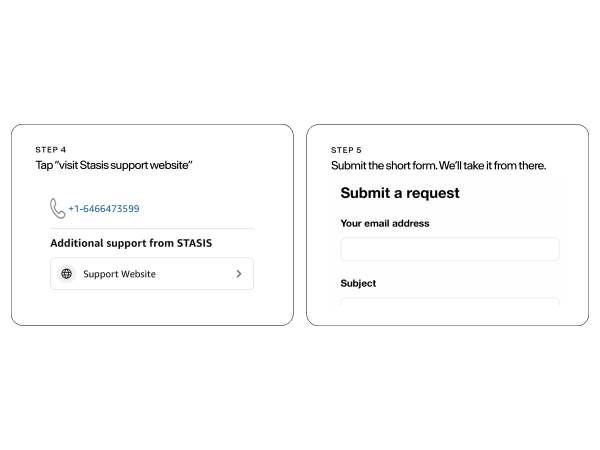
Task: Click the globe icon beside Support Website
Action: pyautogui.click(x=67, y=274)
